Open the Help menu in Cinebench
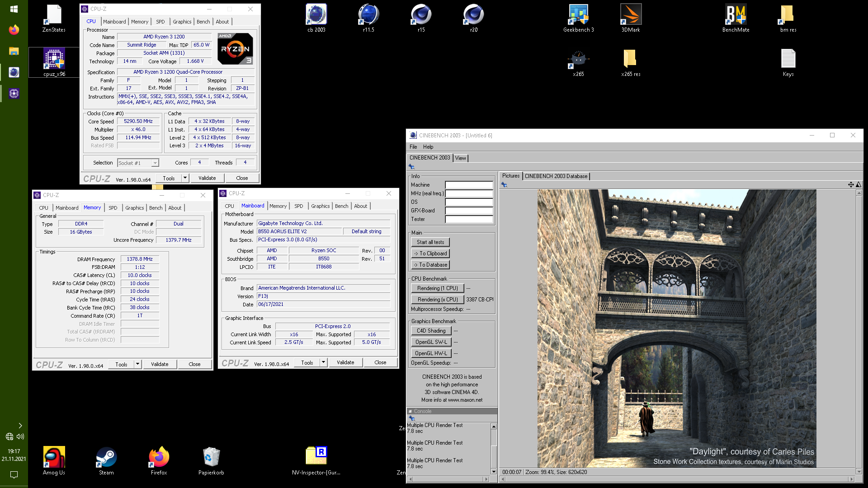Image resolution: width=868 pixels, height=488 pixels. pos(428,147)
